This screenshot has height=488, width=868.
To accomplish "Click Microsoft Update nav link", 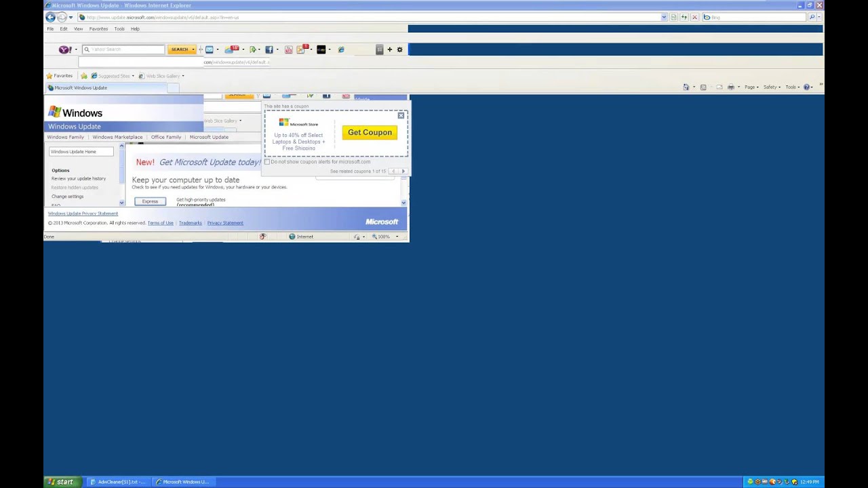I will tap(209, 137).
